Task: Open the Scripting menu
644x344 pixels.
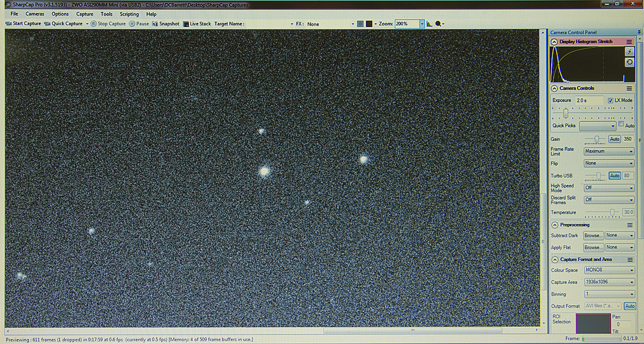Action: [x=129, y=14]
